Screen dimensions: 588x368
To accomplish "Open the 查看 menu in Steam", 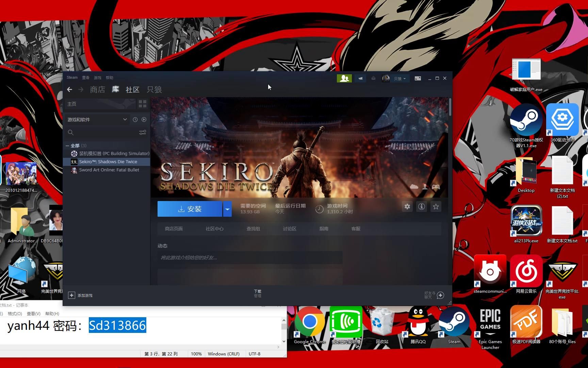I will pos(86,78).
